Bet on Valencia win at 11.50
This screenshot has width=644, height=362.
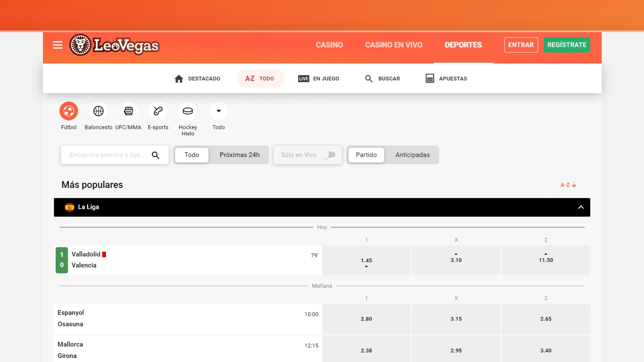point(546,260)
